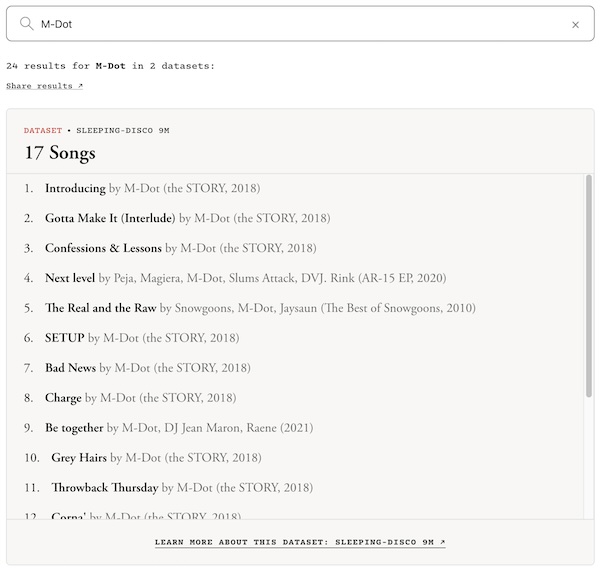The height and width of the screenshot is (571, 600).
Task: Click the song list vertical scrollbar
Action: (x=589, y=286)
